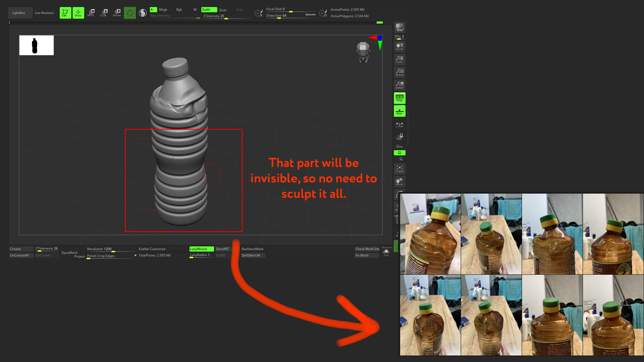Click the AAHalf icon
The width and height of the screenshot is (644, 362).
399,85
